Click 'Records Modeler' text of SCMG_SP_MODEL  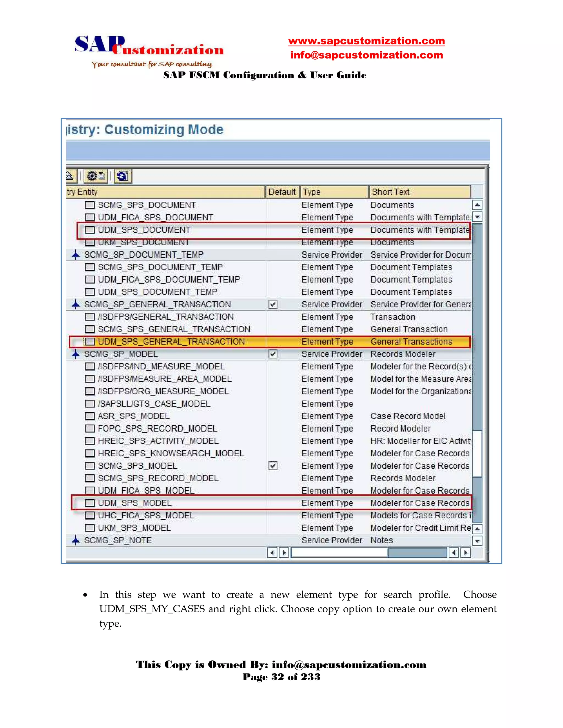click(x=403, y=354)
